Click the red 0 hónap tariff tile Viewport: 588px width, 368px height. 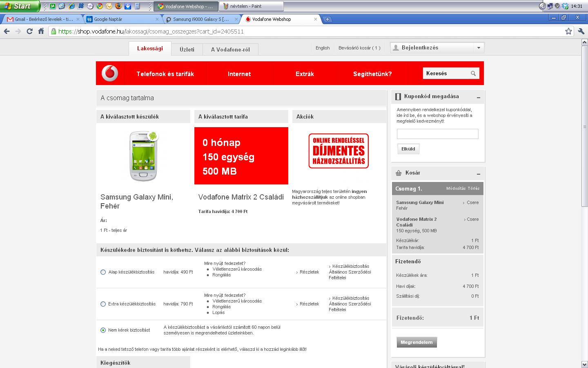pos(241,156)
